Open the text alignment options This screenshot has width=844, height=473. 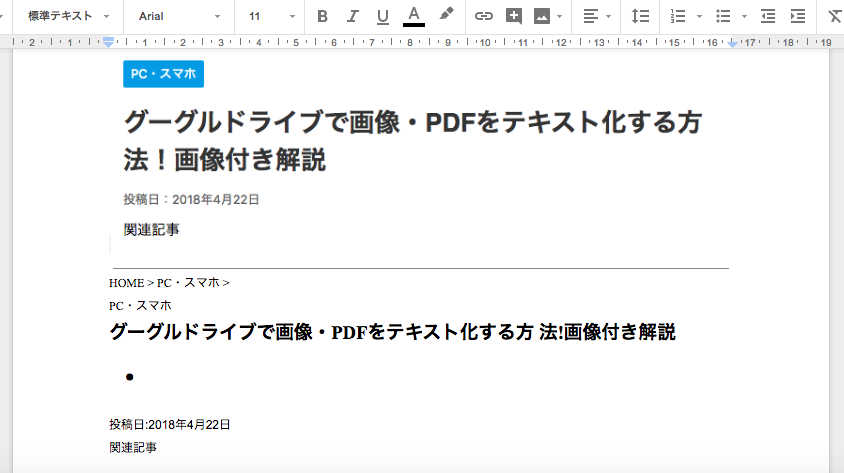coord(597,16)
